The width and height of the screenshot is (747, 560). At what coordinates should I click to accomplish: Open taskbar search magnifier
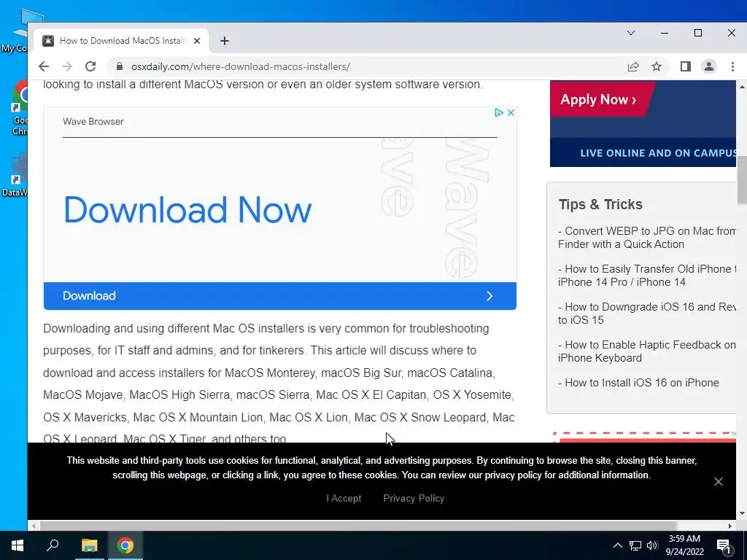[53, 545]
